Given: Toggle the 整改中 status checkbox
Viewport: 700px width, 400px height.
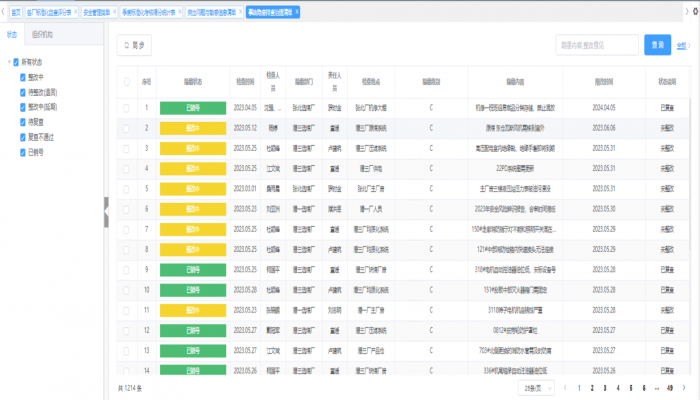Looking at the screenshot, I should pyautogui.click(x=23, y=75).
